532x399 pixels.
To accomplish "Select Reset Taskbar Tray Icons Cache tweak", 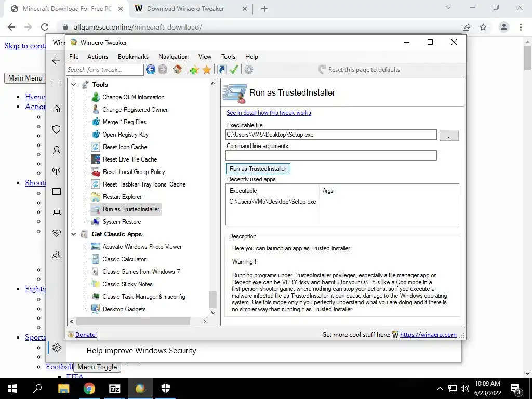I will 144,184.
